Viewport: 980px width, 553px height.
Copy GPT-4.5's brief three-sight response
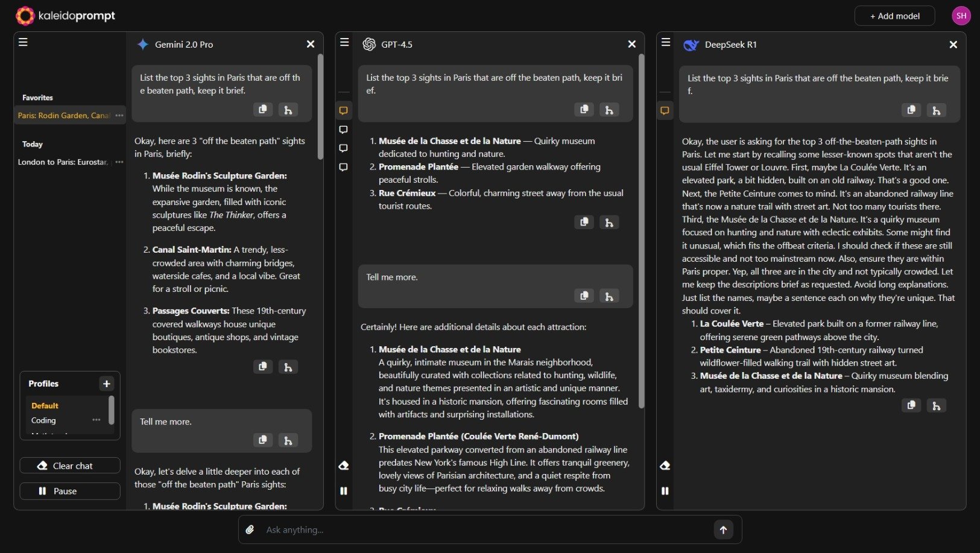click(x=584, y=223)
